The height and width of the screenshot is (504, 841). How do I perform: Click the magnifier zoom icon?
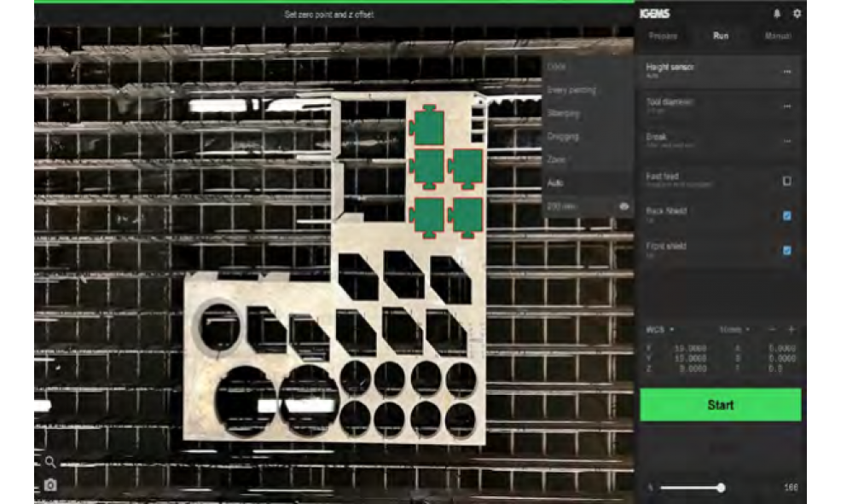click(x=49, y=461)
